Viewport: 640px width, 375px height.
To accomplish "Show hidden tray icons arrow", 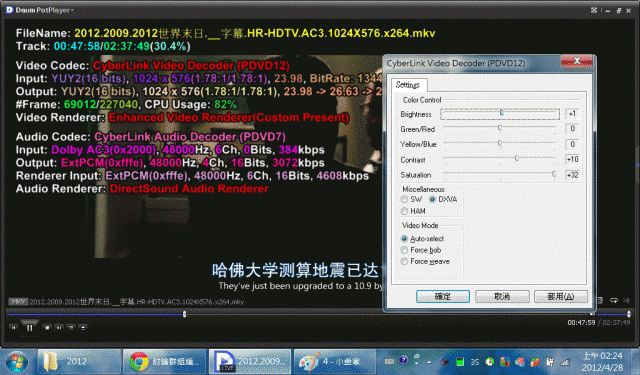I will (429, 362).
